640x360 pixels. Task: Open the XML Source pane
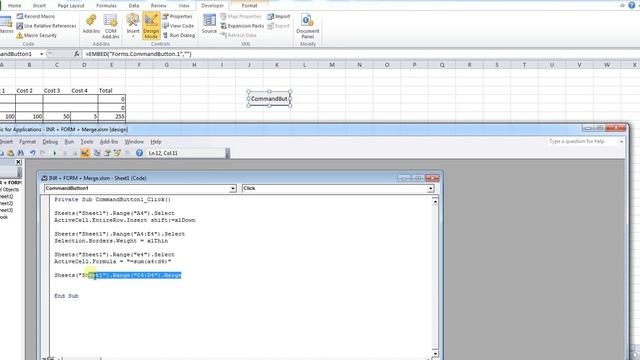coord(209,24)
